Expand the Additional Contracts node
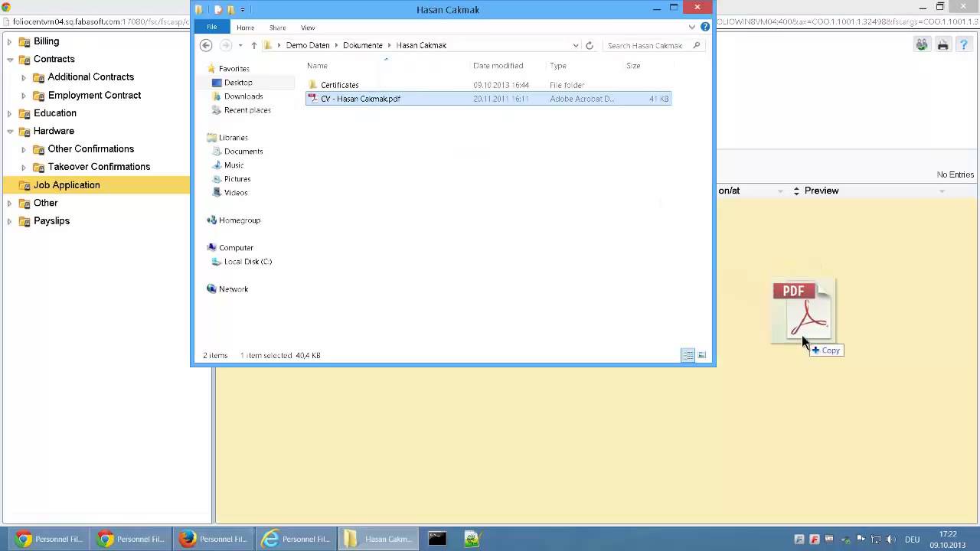Screen dimensions: 980x551 pos(24,77)
